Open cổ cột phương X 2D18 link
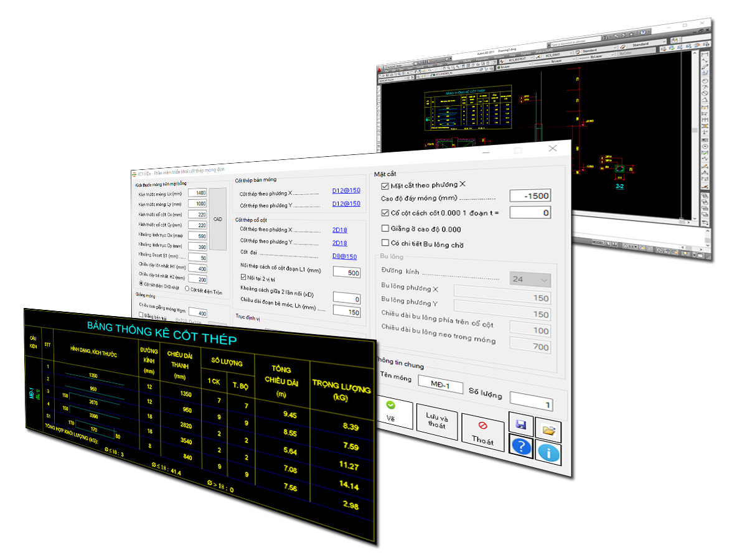The width and height of the screenshot is (747, 560). coord(340,230)
